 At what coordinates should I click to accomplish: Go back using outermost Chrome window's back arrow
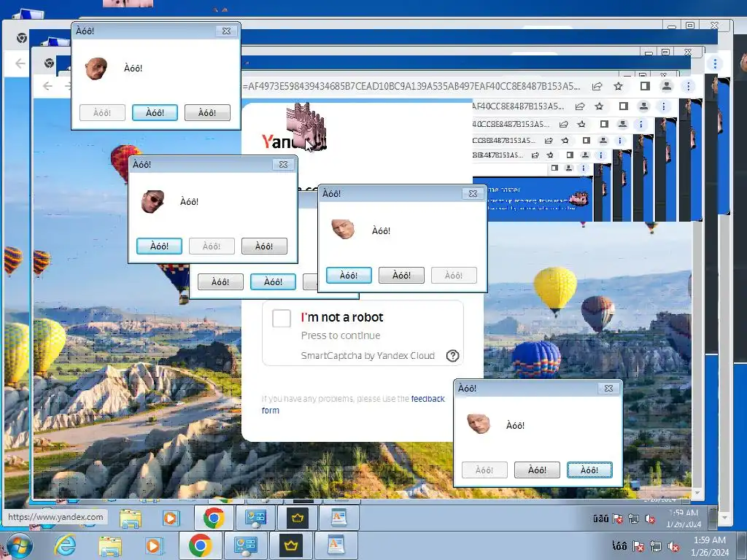point(20,63)
